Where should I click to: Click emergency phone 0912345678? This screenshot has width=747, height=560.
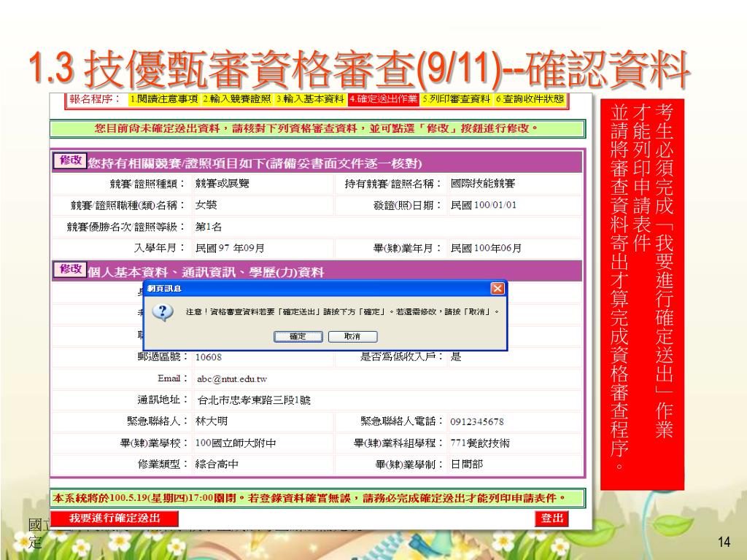[x=477, y=422]
